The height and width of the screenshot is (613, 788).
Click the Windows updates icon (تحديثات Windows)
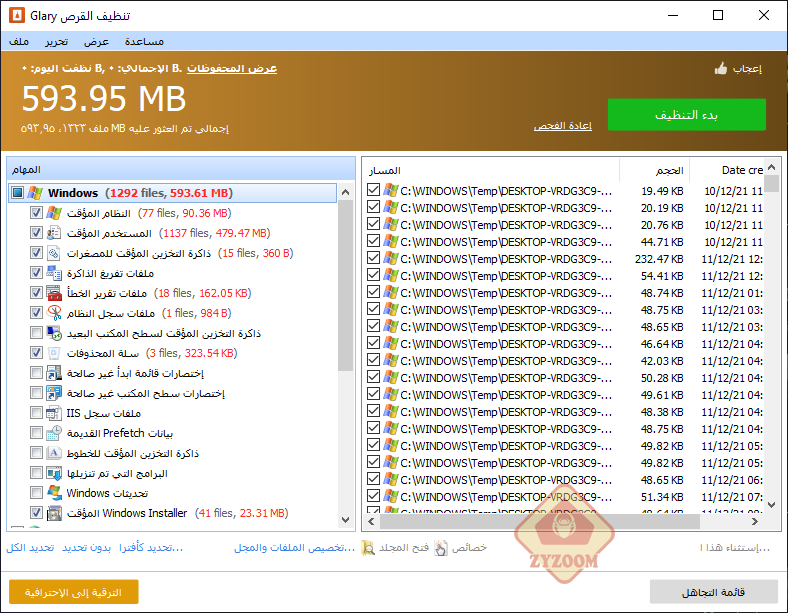[x=54, y=493]
